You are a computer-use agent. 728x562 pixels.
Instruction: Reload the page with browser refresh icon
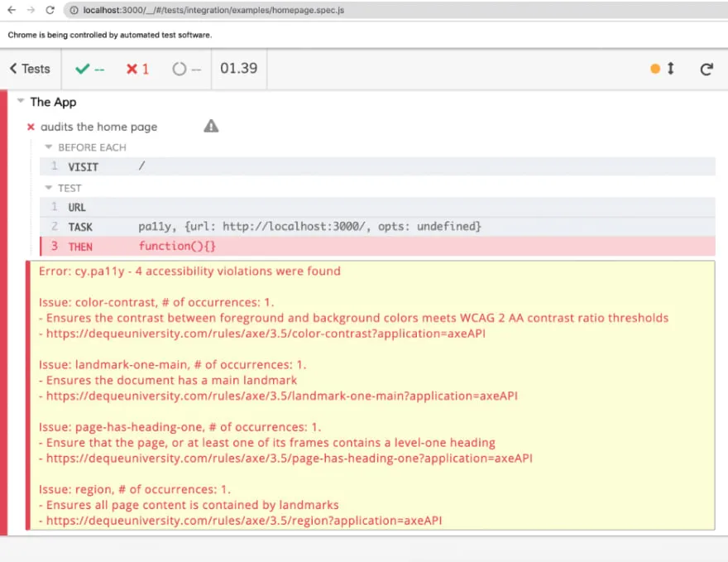[x=50, y=10]
